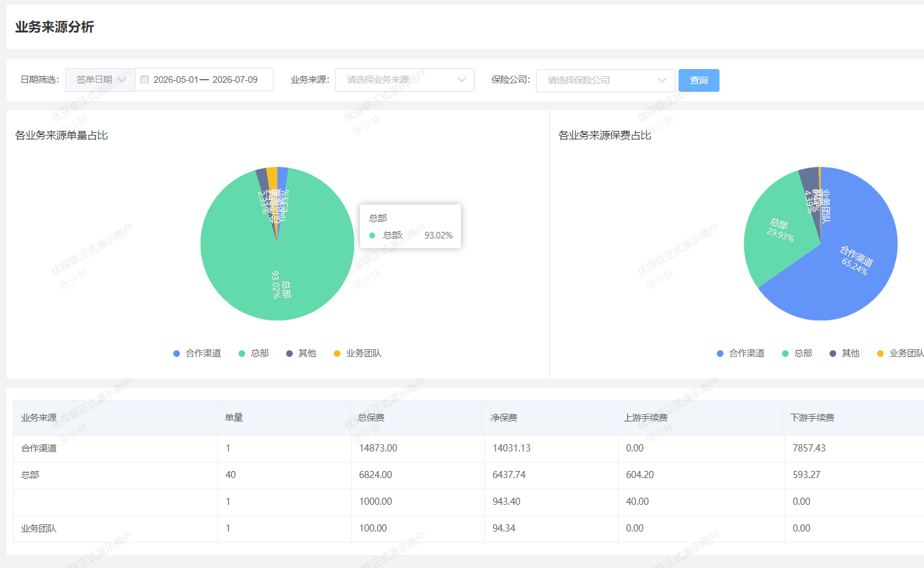Click the 单量 column header
Image resolution: width=924 pixels, height=568 pixels.
[x=284, y=418]
